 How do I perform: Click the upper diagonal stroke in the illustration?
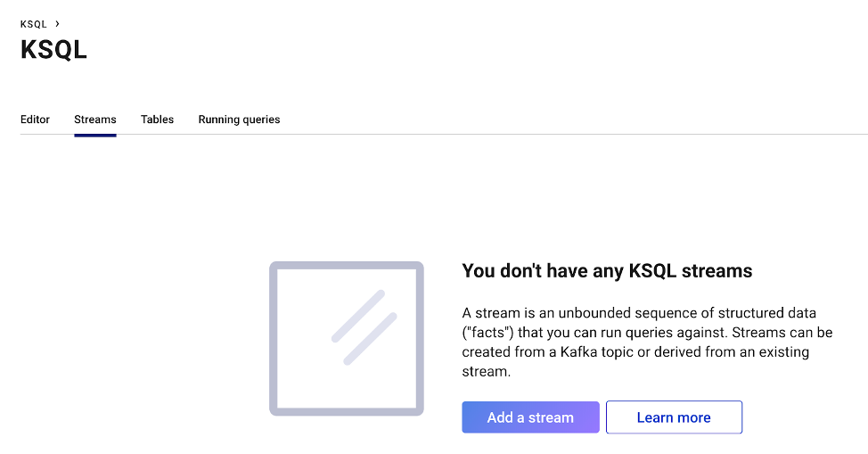click(x=357, y=316)
